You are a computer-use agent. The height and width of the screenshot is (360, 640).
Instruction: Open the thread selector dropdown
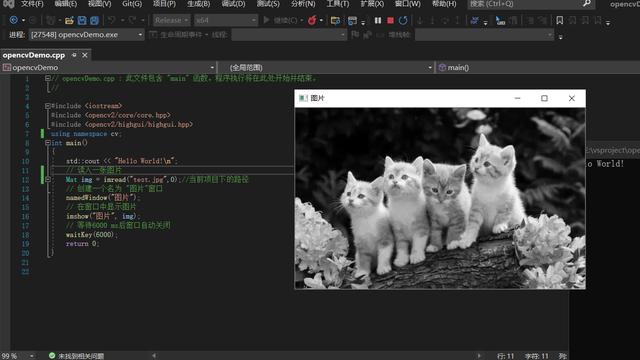point(289,35)
